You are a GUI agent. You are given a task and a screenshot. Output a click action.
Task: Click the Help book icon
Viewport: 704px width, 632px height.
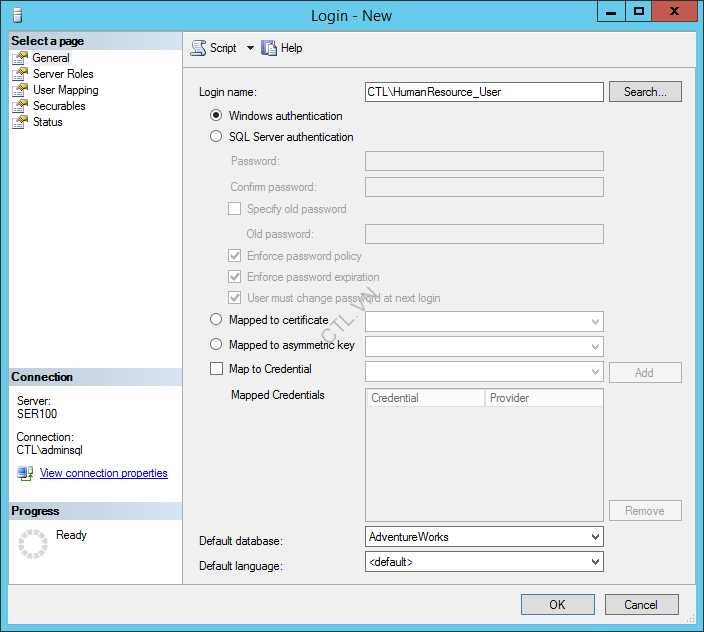click(x=269, y=48)
